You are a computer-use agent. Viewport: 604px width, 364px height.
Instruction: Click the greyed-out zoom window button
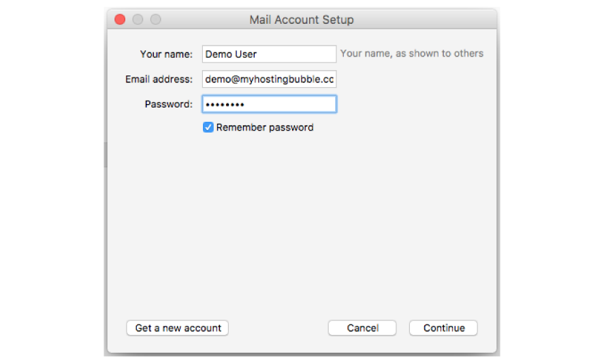tap(155, 20)
